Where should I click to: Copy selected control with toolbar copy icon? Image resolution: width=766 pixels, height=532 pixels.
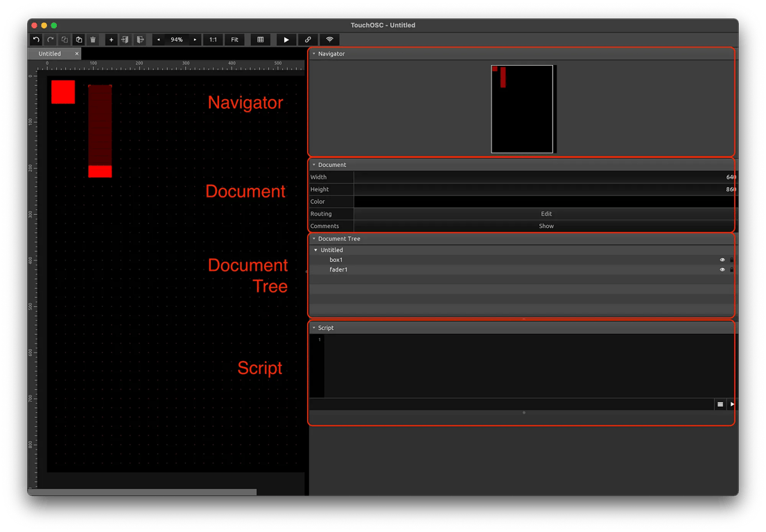64,39
